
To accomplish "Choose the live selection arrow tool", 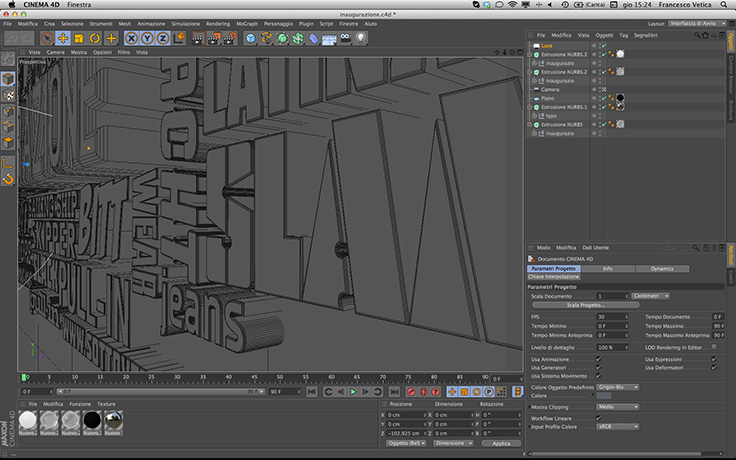I will pos(47,38).
